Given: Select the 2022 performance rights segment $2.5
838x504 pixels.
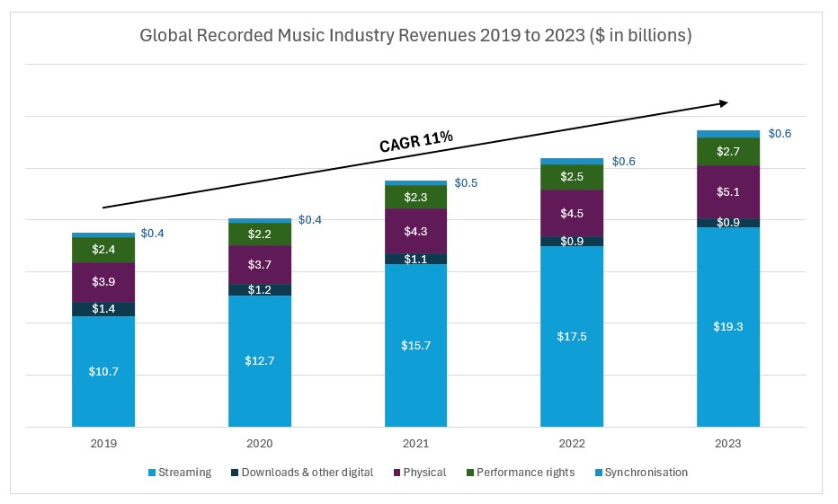Looking at the screenshot, I should [572, 177].
